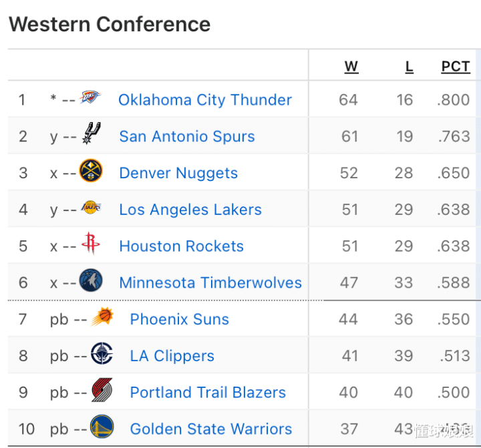Viewport: 481px width, 448px height.
Task: Click the Western Conference heading
Action: point(110,25)
